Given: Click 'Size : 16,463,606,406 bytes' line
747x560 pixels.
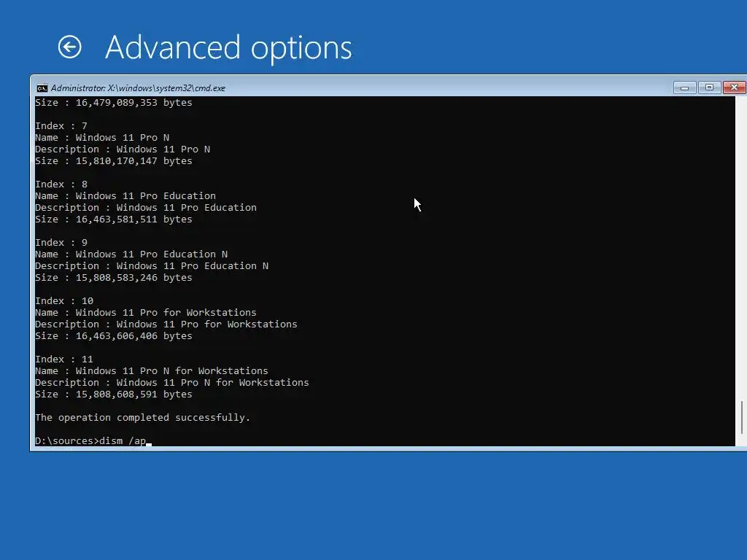Looking at the screenshot, I should point(113,335).
